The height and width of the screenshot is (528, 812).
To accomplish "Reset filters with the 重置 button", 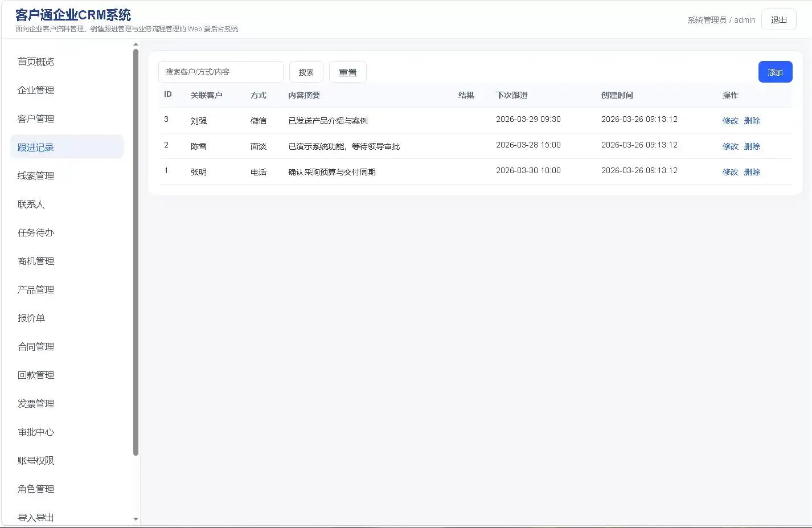I will click(347, 72).
